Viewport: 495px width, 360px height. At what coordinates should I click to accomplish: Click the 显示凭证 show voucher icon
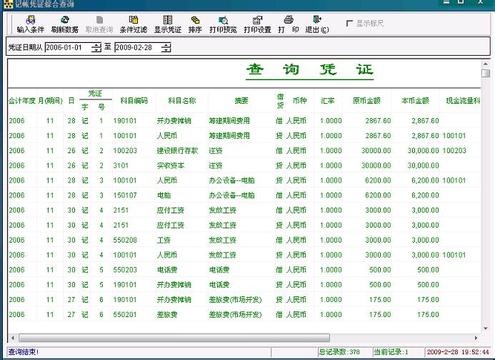pyautogui.click(x=168, y=24)
